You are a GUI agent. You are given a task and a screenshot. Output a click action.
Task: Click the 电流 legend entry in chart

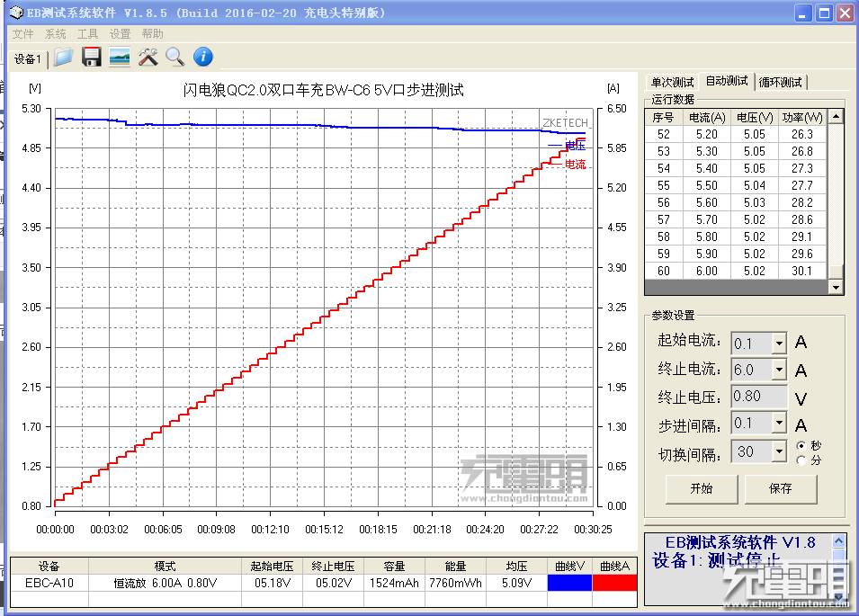[x=567, y=164]
